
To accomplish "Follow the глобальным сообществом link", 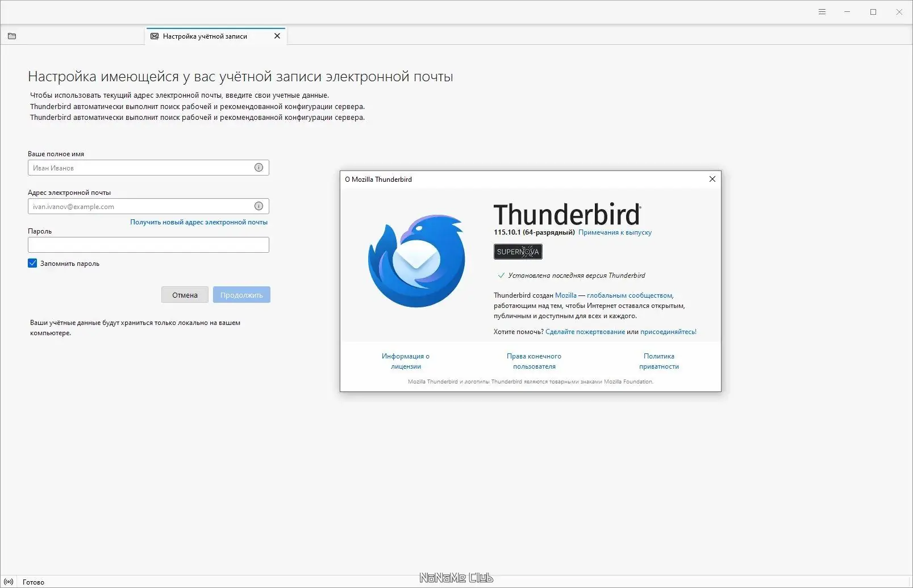I will point(629,295).
